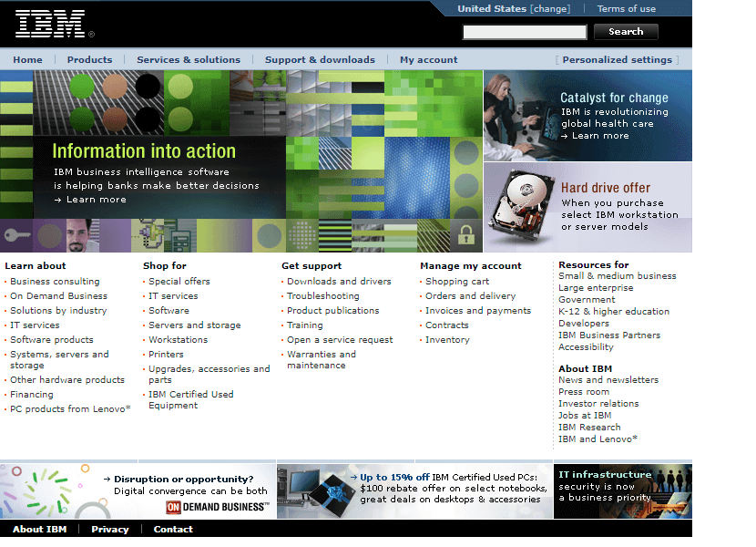Open Troubleshooting link
The width and height of the screenshot is (756, 547).
click(323, 295)
